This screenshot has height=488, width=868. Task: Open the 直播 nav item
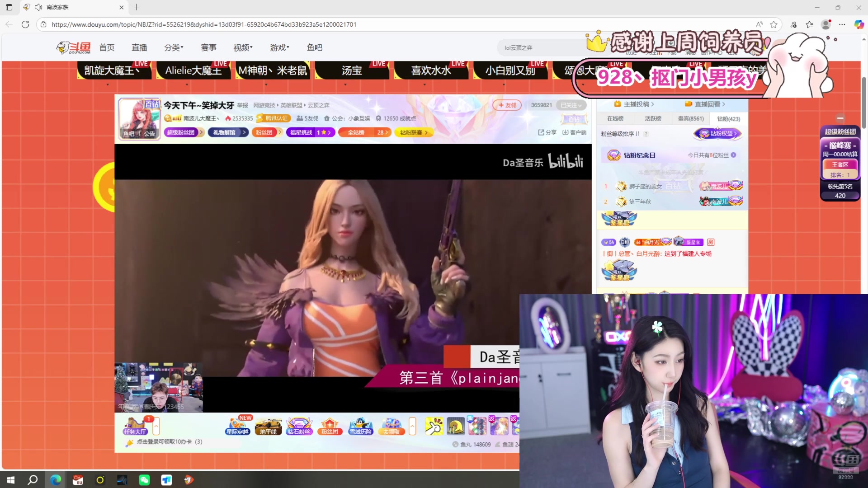click(139, 47)
